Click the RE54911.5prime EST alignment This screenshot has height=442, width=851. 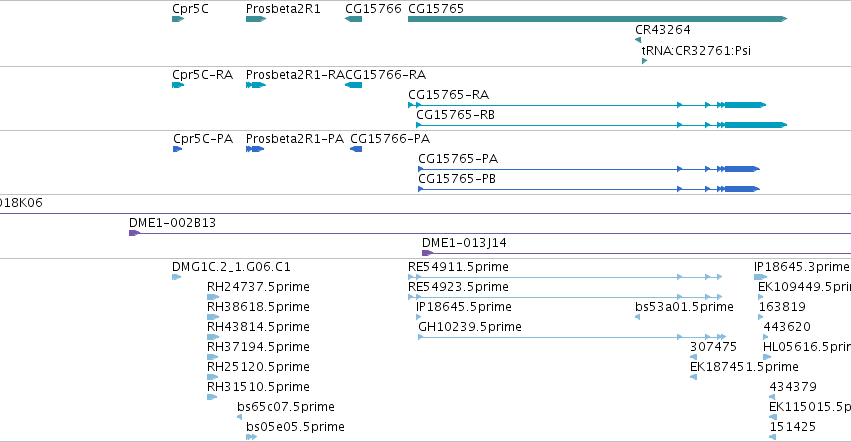click(x=565, y=277)
